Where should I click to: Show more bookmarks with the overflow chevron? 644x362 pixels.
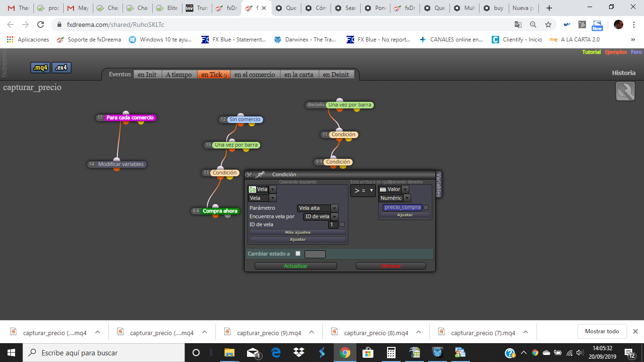click(x=633, y=40)
